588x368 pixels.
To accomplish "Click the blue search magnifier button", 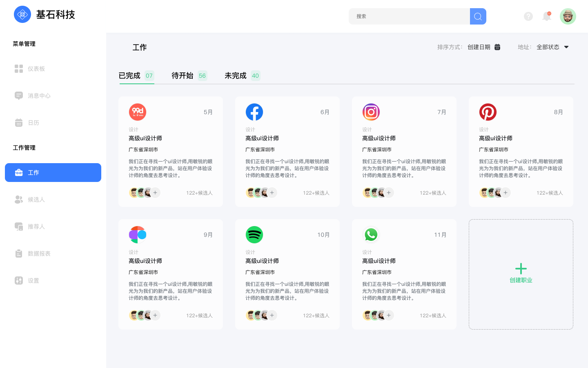I will 478,16.
